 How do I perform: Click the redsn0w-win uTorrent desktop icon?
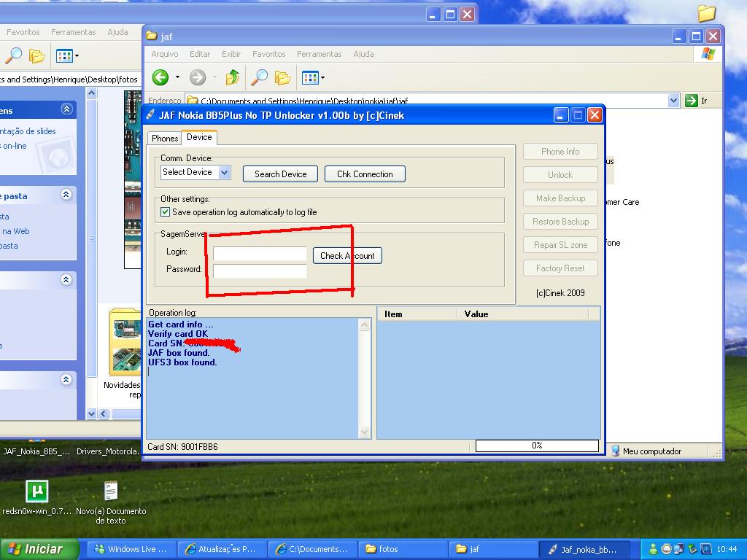37,491
